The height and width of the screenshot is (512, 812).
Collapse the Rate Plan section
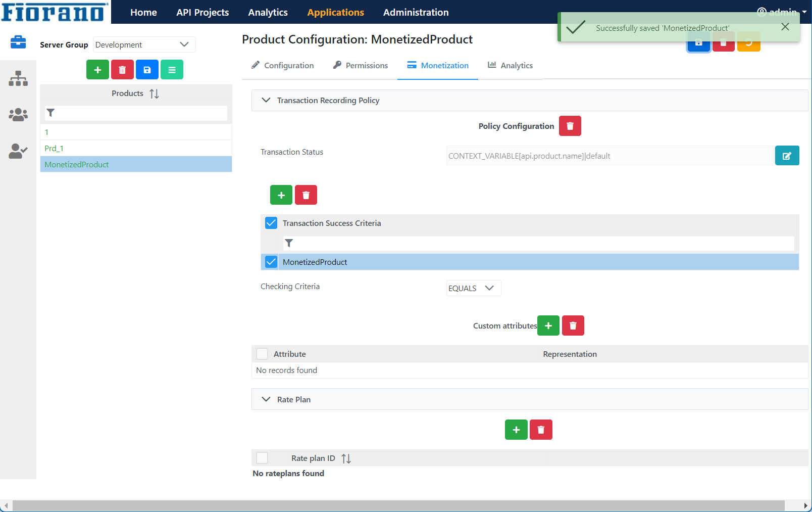[266, 399]
